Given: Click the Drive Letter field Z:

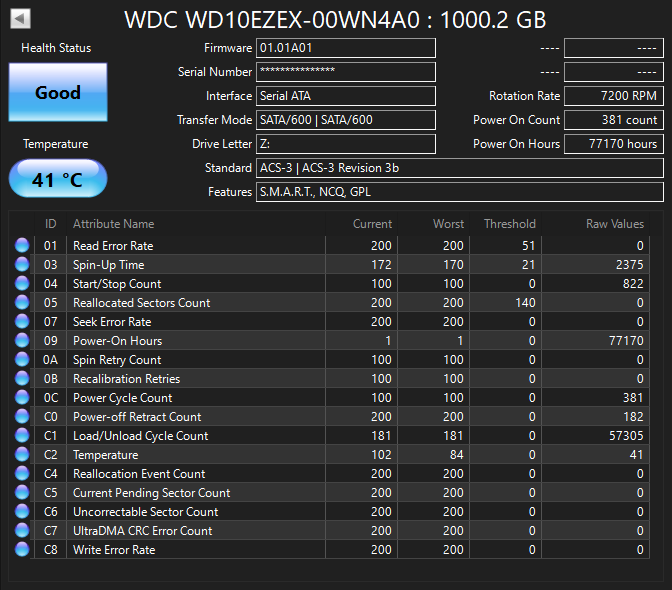Looking at the screenshot, I should click(346, 144).
